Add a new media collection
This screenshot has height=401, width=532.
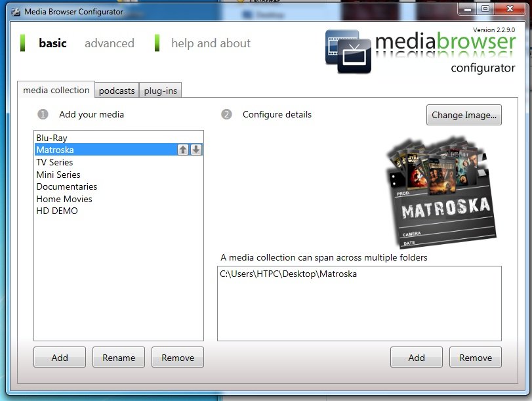(60, 357)
